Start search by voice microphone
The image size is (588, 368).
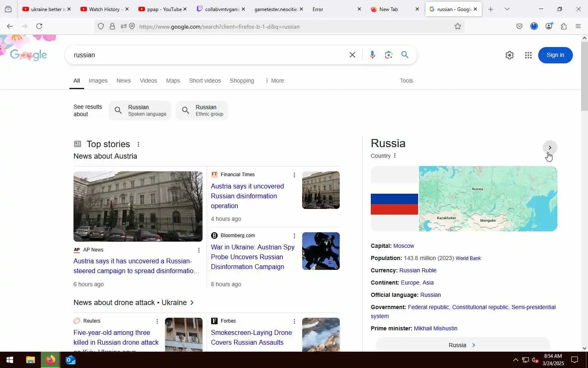[x=372, y=55]
